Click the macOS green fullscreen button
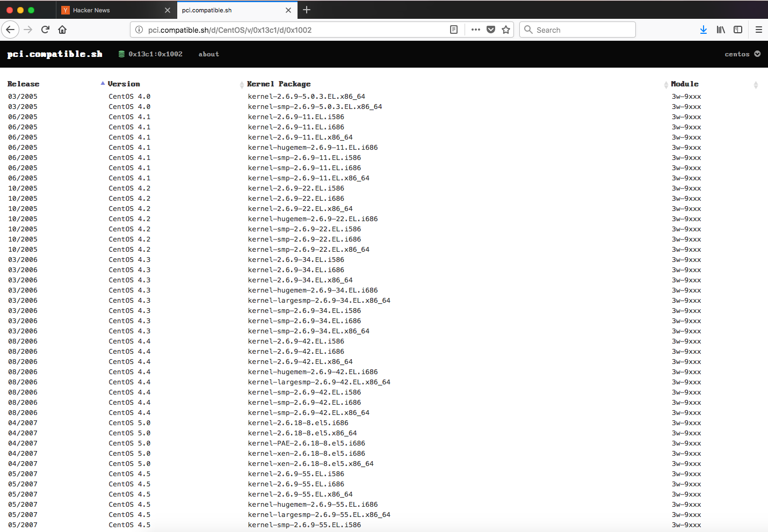This screenshot has width=768, height=532. point(31,10)
